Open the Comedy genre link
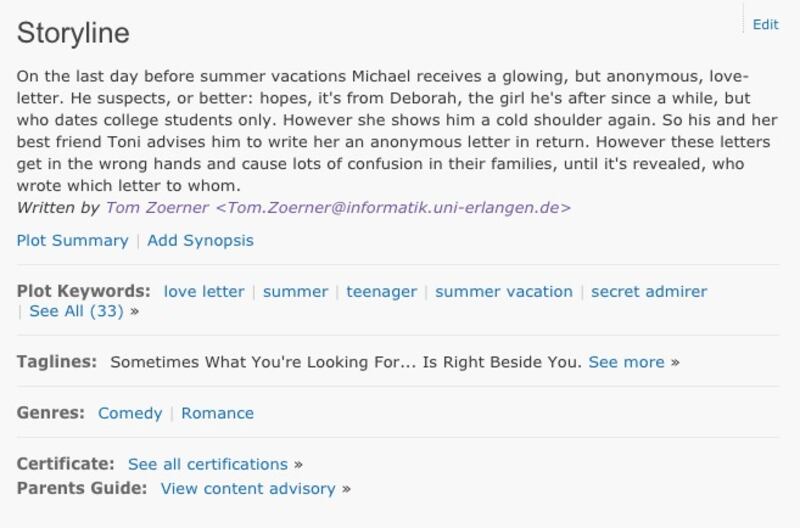The width and height of the screenshot is (800, 528). tap(130, 413)
